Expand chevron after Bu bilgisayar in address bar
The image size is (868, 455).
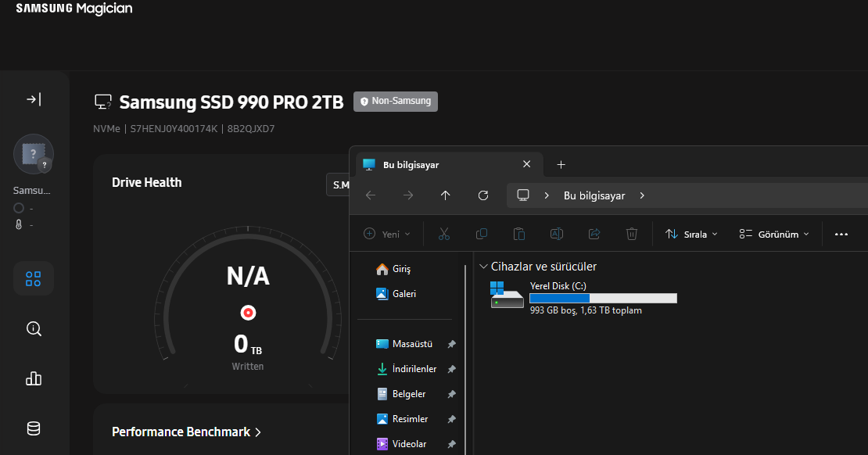click(x=641, y=195)
